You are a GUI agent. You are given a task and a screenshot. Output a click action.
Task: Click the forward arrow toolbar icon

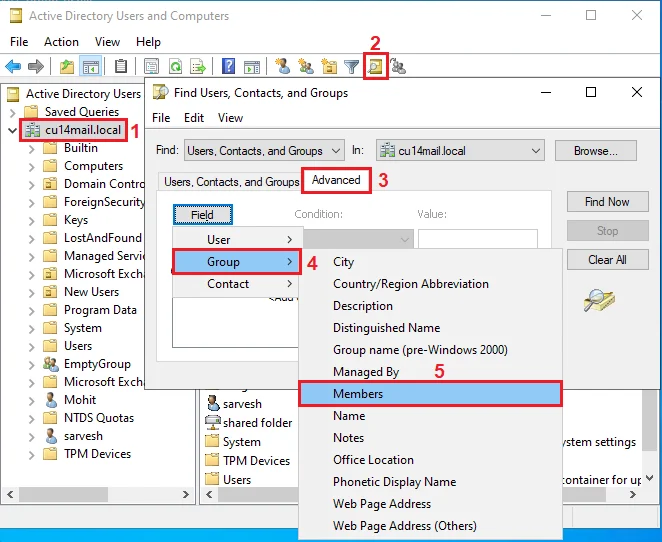coord(36,66)
